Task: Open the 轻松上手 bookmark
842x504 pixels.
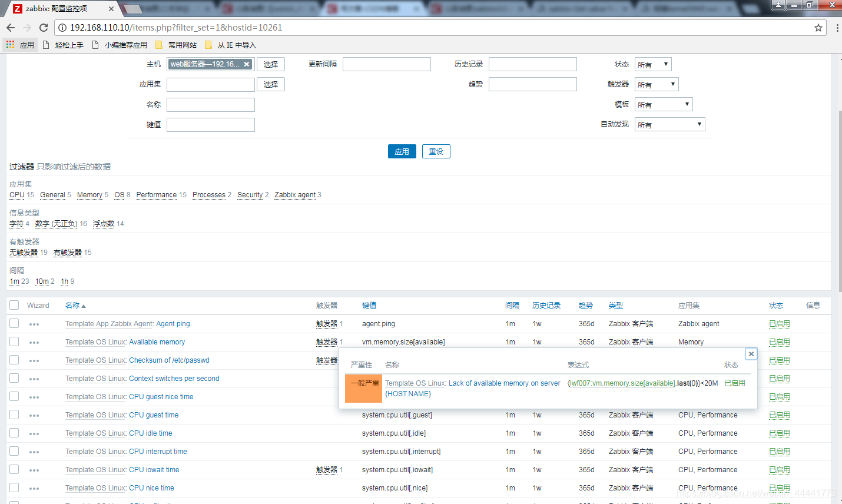Action: point(63,45)
